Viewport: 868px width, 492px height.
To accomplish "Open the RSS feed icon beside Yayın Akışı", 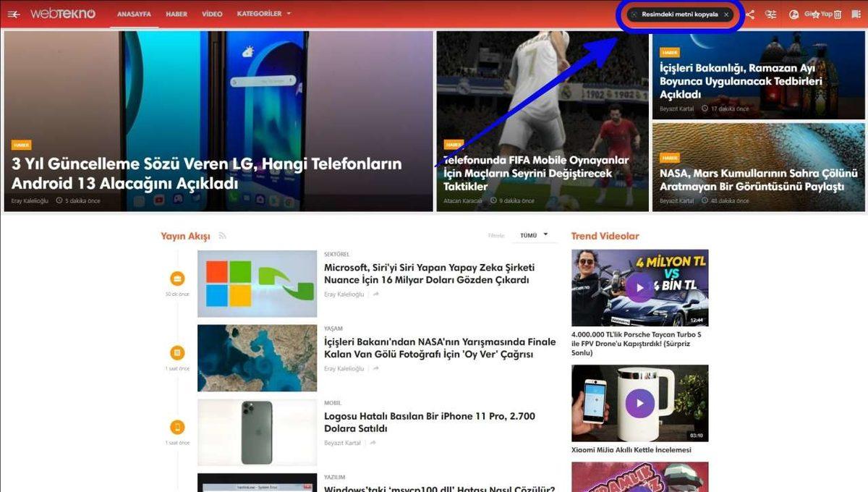I will coord(223,236).
